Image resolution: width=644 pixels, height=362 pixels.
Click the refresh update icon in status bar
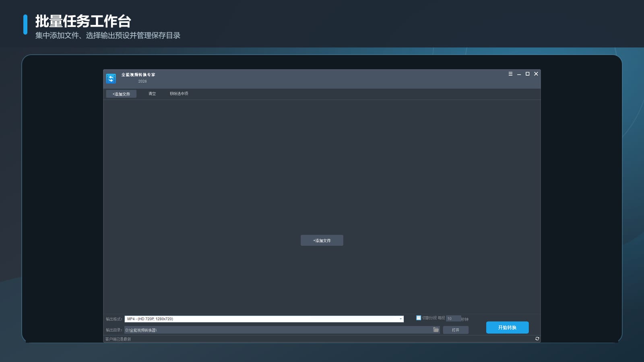(537, 339)
